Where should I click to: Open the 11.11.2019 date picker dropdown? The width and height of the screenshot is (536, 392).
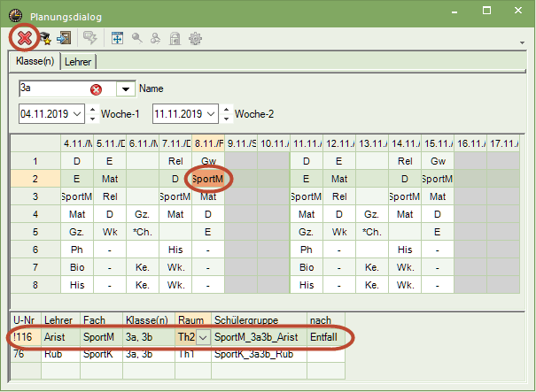211,114
